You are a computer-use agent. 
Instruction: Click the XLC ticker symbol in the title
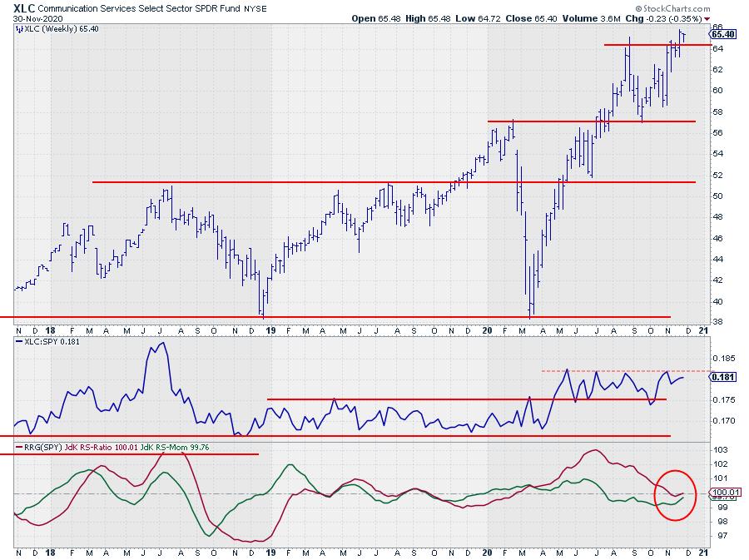[x=24, y=8]
